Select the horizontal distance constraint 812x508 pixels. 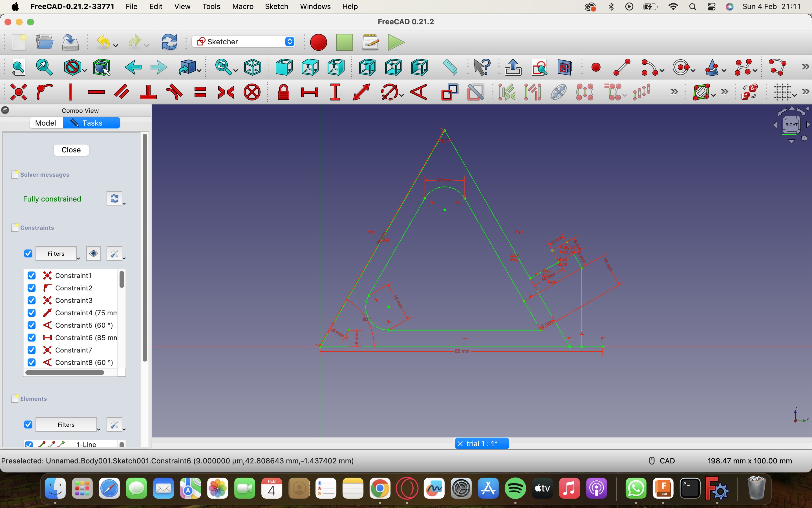coord(309,92)
